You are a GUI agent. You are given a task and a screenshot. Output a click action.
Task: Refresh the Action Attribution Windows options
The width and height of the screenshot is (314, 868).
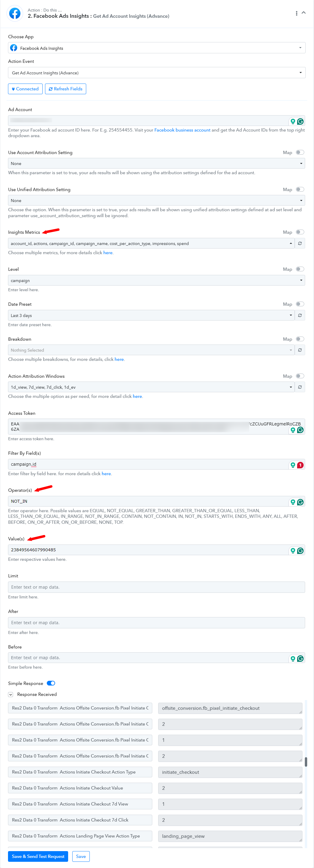(300, 387)
